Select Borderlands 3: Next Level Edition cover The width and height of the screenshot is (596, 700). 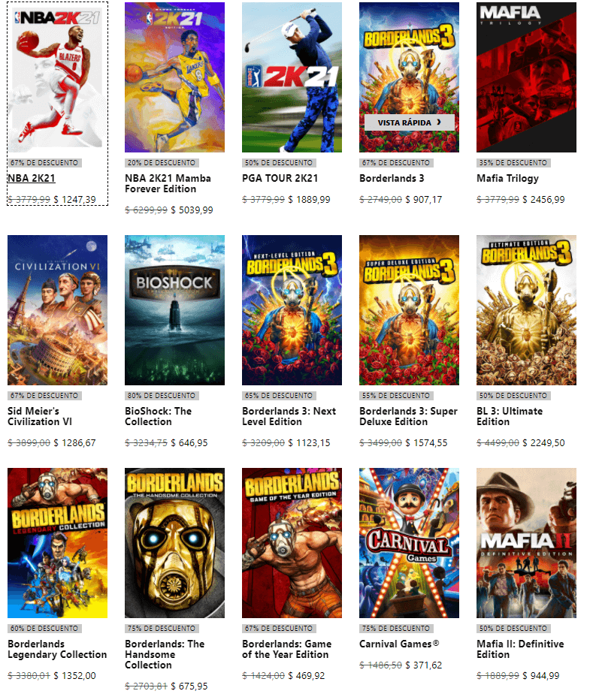[292, 310]
